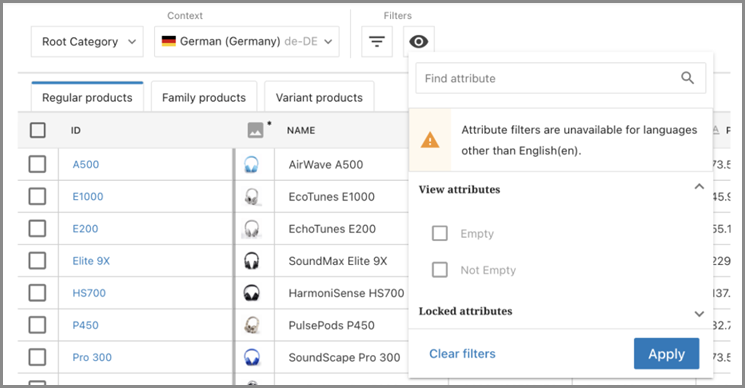This screenshot has width=745, height=388.
Task: Click the SoundScape Pro 300 blue headphone thumbnail
Action: (x=251, y=357)
